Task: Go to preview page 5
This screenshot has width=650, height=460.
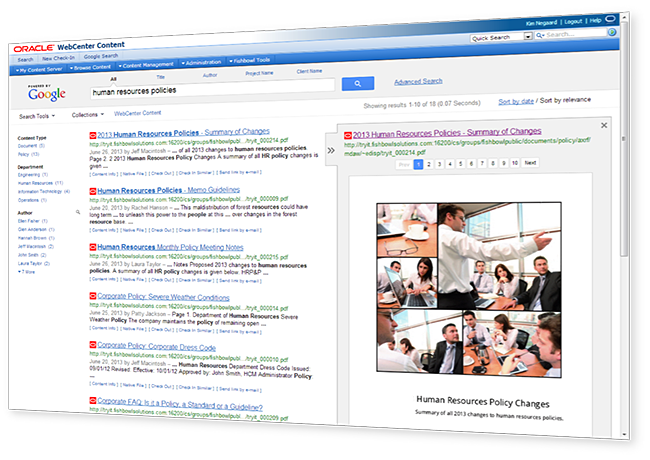Action: click(461, 164)
